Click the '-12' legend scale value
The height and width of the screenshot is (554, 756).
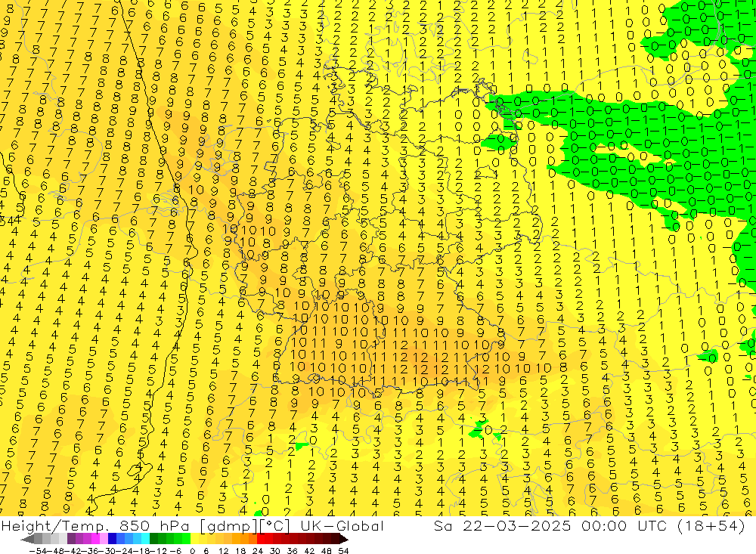[x=158, y=551]
